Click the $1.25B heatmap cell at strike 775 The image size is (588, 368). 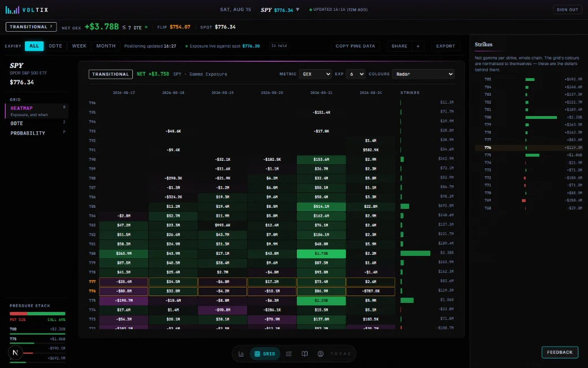coord(321,301)
